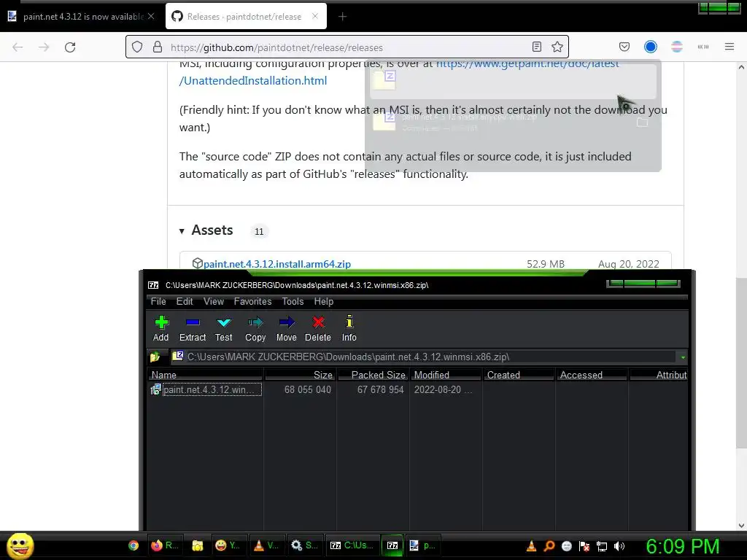Image resolution: width=747 pixels, height=560 pixels.
Task: Click the Extract toolbar button in 7-Zip
Action: pos(193,329)
